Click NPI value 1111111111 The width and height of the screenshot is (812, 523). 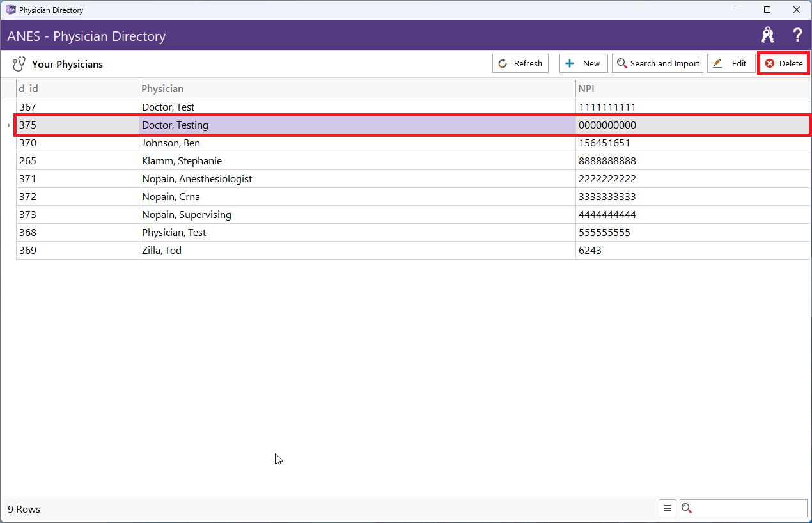pos(607,107)
